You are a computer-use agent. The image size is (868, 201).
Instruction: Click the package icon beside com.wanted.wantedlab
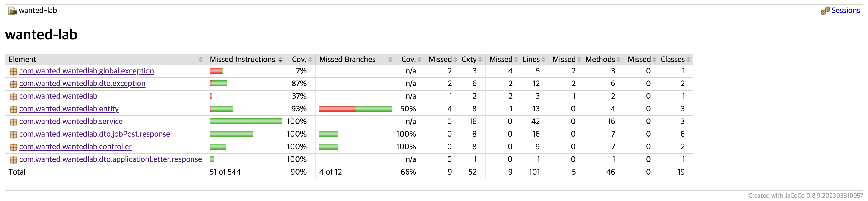point(14,96)
